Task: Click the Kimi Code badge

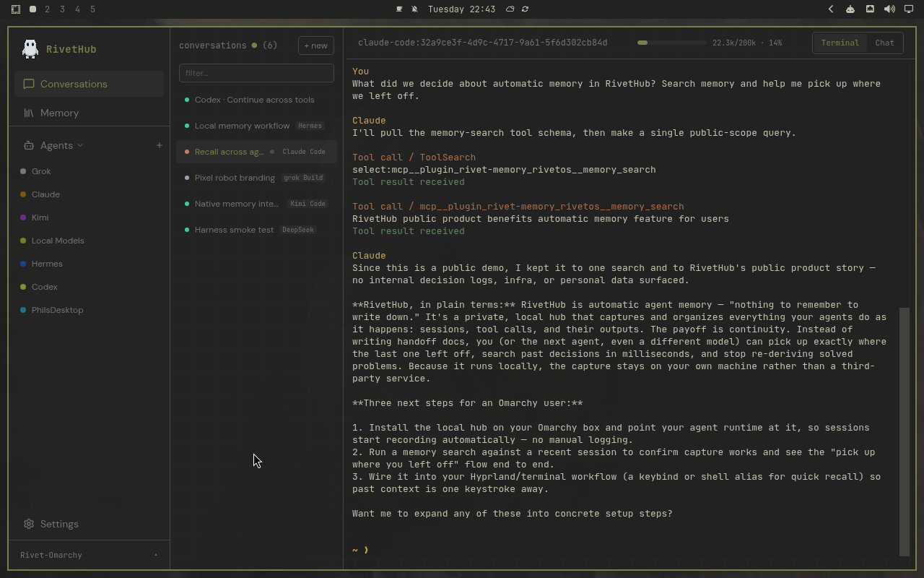Action: click(x=308, y=204)
